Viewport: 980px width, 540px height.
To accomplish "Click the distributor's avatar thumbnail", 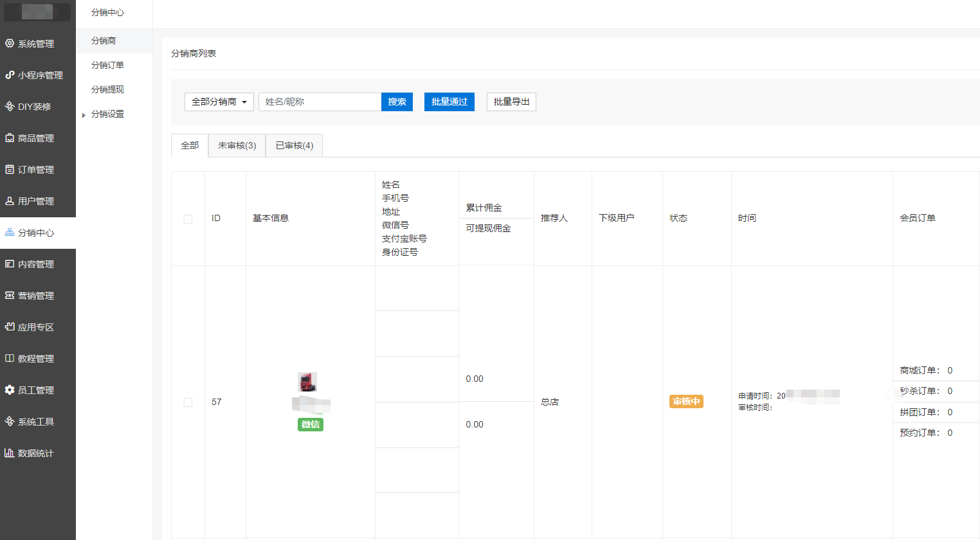I will 307,382.
